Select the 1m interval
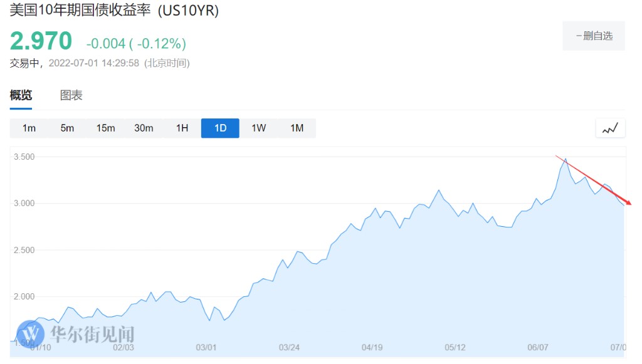This screenshot has width=642, height=364. pyautogui.click(x=29, y=128)
